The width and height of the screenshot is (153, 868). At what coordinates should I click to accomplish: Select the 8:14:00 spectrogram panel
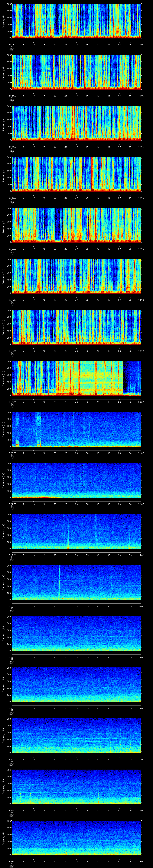[77, 123]
